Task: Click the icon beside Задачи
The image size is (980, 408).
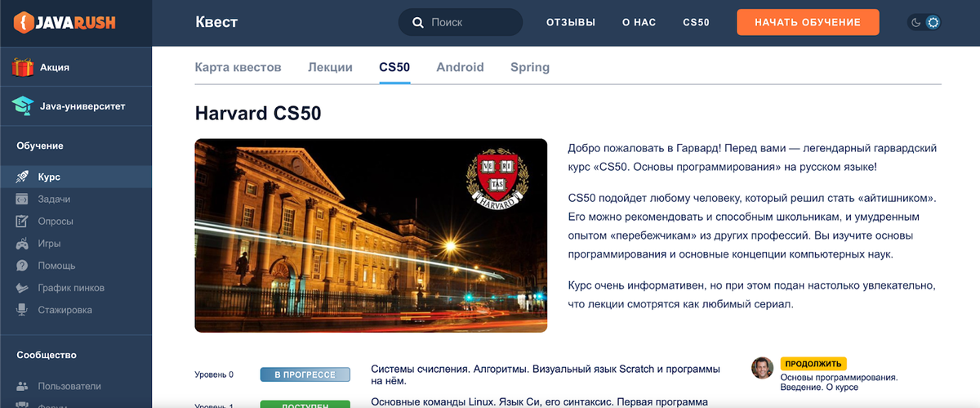Action: pyautogui.click(x=22, y=199)
